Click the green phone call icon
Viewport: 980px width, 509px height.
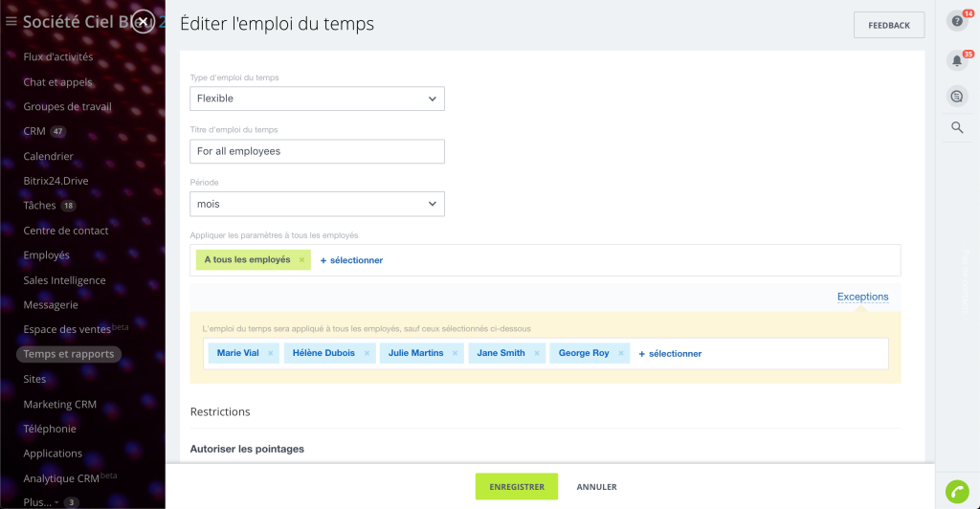956,491
